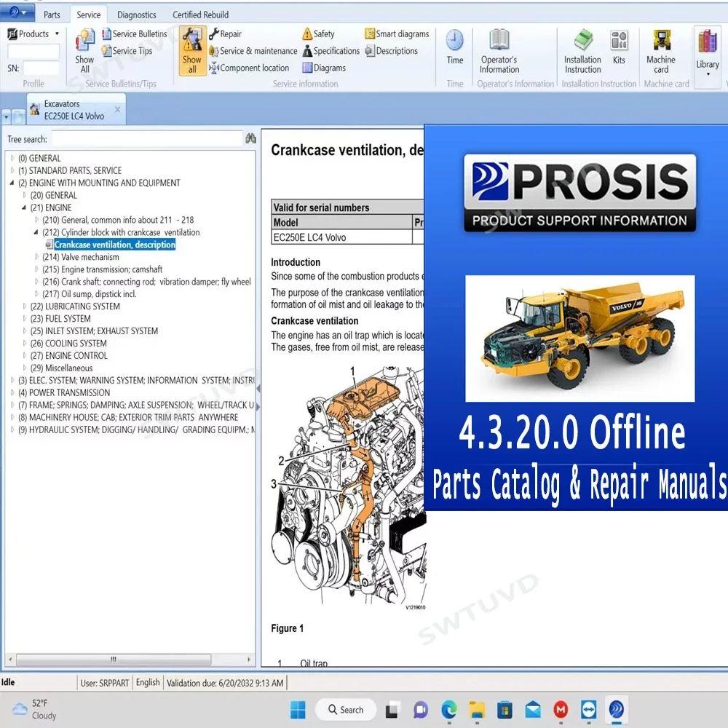
Task: Click the product model input field
Action: coord(33,51)
